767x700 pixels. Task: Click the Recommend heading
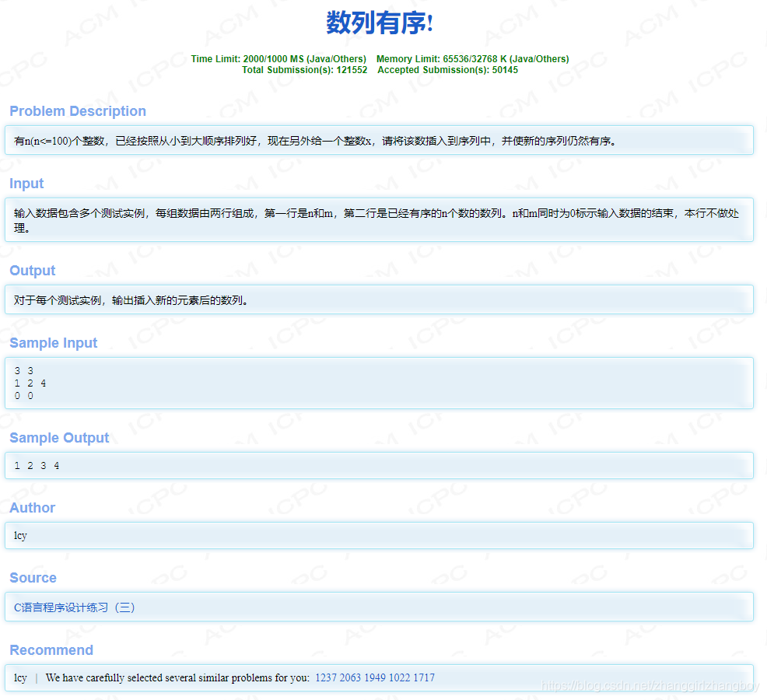point(51,650)
